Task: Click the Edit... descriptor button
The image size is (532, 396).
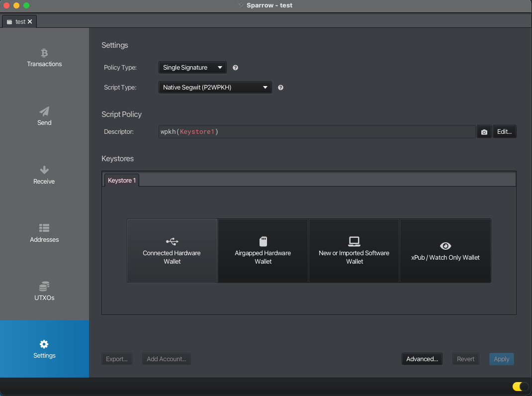Action: tap(505, 132)
